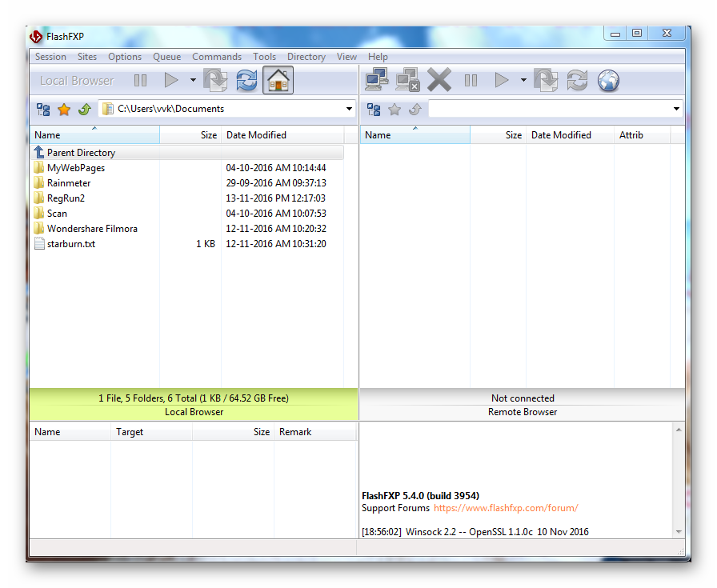Click the log scrollbar down arrow
717x588 pixels.
(679, 532)
